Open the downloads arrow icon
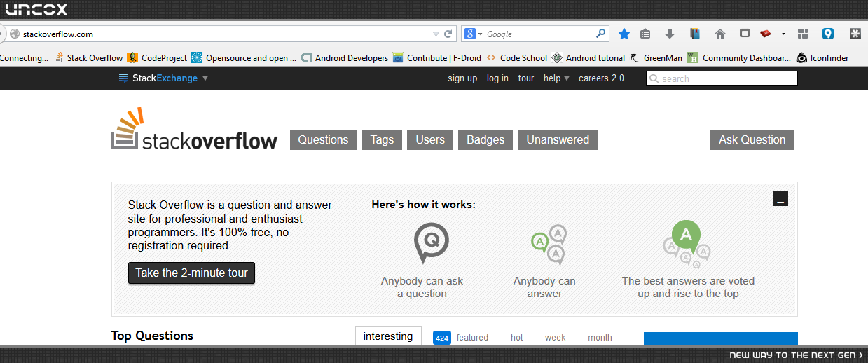Image resolution: width=868 pixels, height=363 pixels. coord(670,34)
